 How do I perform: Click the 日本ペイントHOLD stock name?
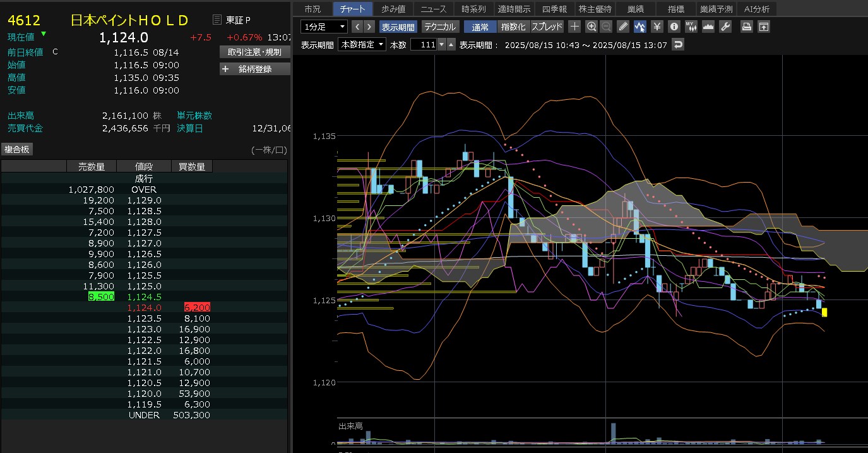pos(130,20)
